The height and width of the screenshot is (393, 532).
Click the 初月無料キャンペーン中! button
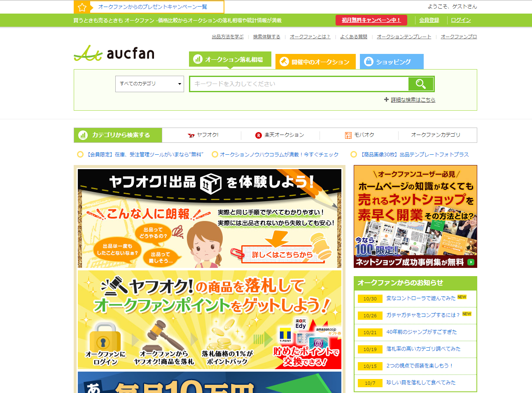(371, 20)
